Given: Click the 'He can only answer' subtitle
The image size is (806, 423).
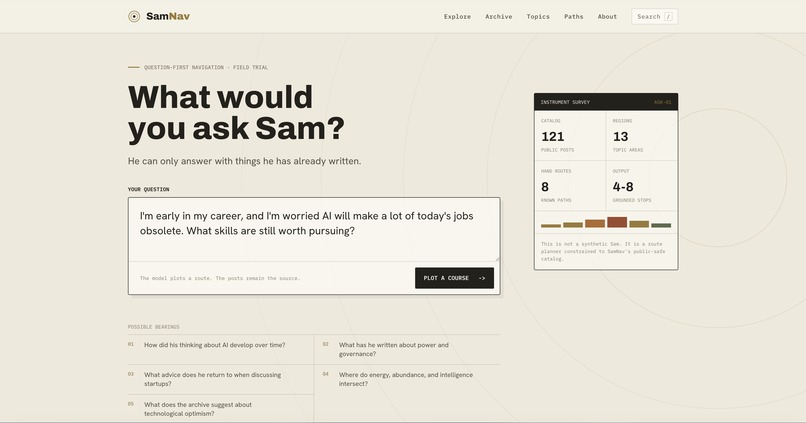Looking at the screenshot, I should [x=244, y=161].
